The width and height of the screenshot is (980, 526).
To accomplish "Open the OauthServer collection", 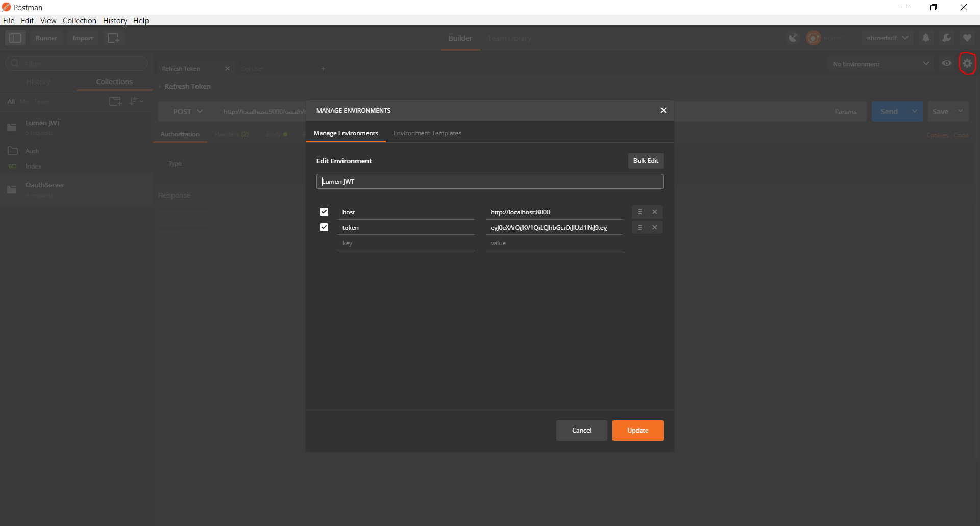I will 77,189.
